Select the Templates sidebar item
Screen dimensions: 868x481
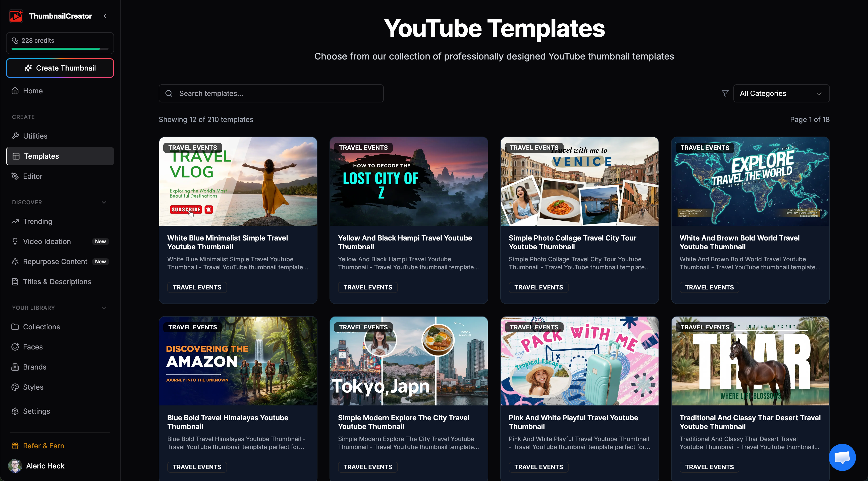click(60, 156)
